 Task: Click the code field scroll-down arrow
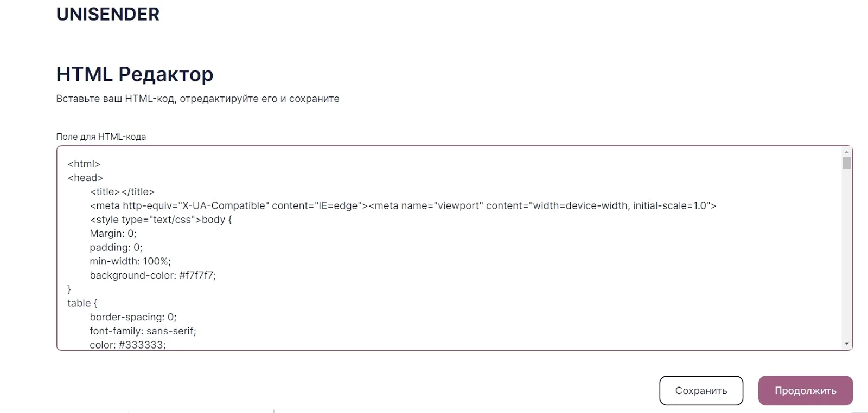[x=847, y=344]
